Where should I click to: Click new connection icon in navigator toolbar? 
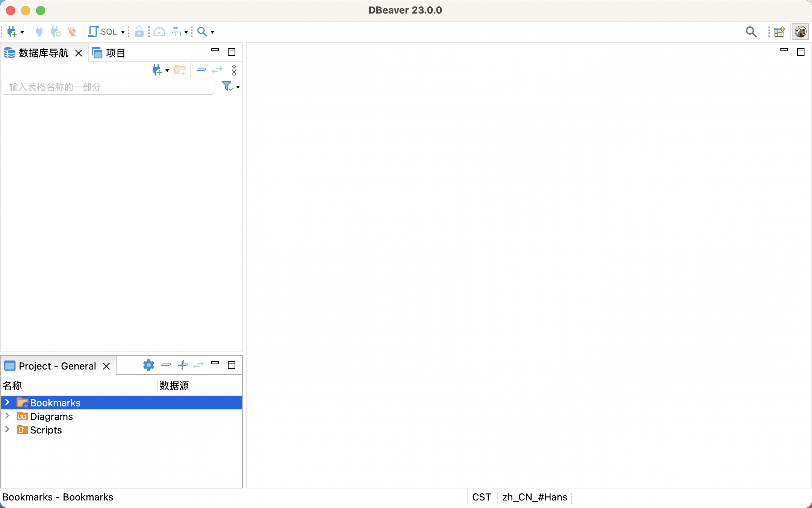157,70
